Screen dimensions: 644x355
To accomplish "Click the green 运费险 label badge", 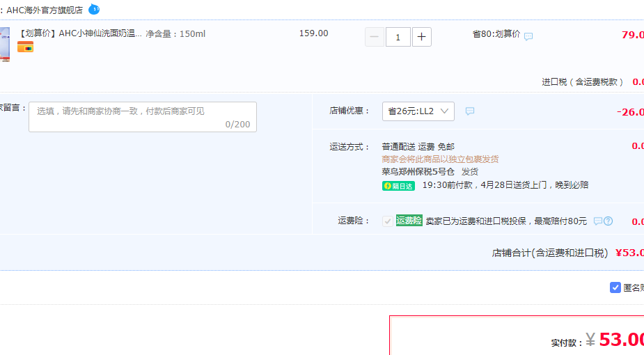I will pos(409,221).
